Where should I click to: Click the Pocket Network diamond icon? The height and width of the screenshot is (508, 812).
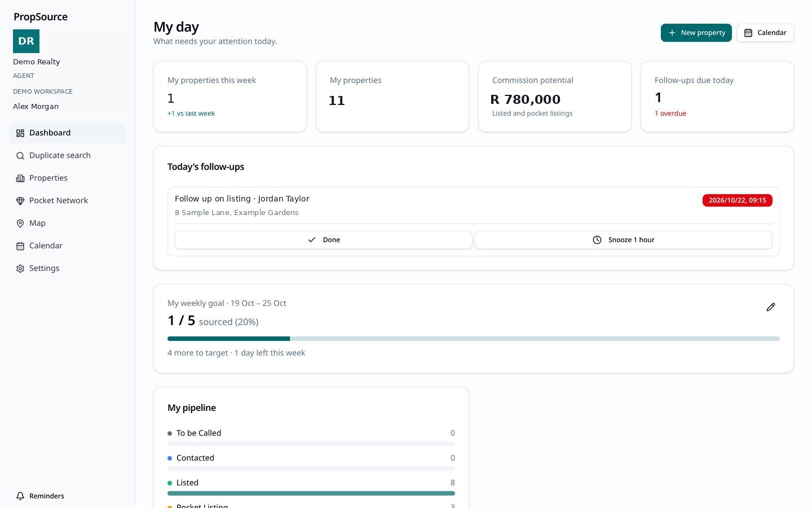coord(20,201)
